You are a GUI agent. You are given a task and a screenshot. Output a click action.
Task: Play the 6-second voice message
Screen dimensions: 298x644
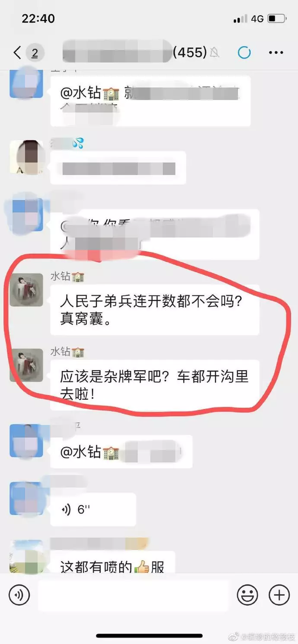pos(93,510)
